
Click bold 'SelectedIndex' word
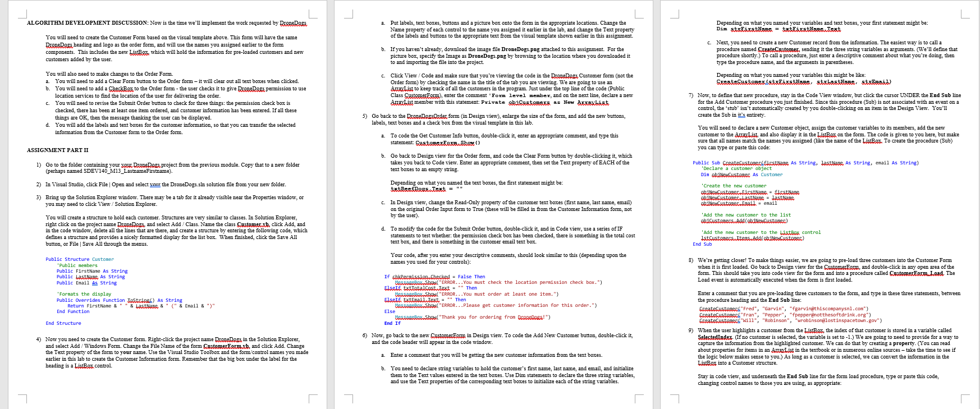coord(715,337)
